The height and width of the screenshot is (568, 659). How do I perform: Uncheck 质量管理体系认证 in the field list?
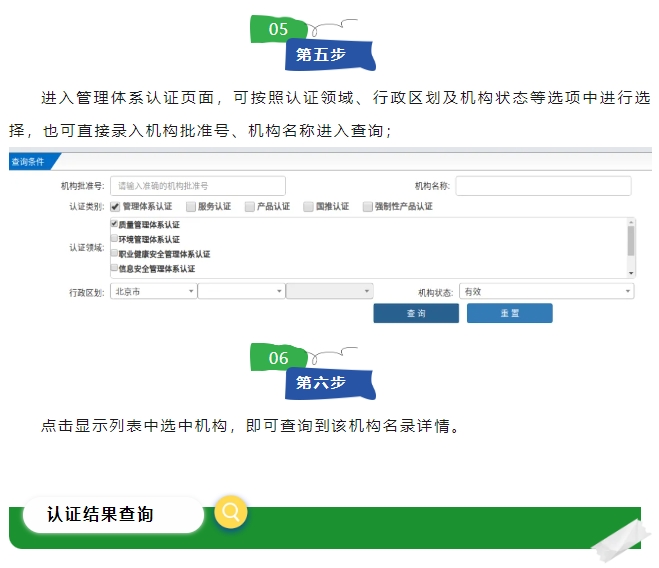click(115, 225)
